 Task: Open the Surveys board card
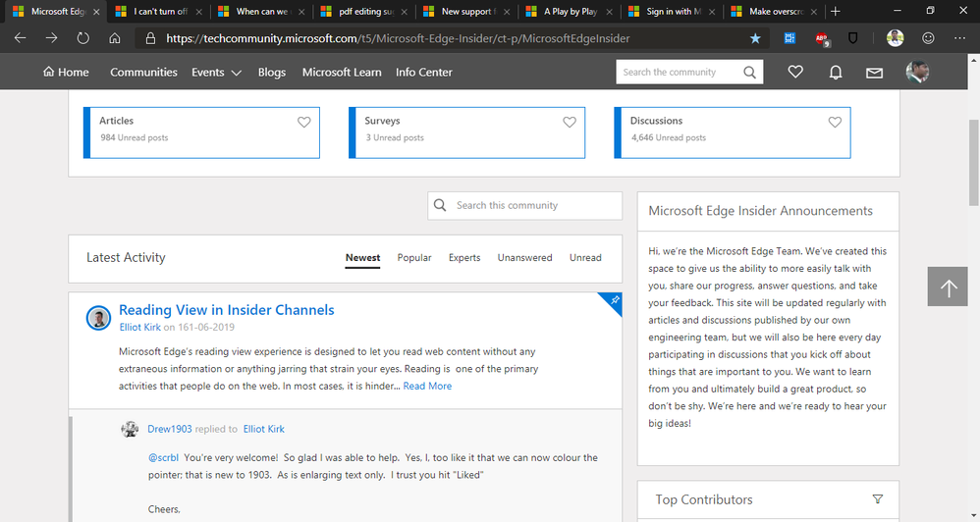coord(466,132)
